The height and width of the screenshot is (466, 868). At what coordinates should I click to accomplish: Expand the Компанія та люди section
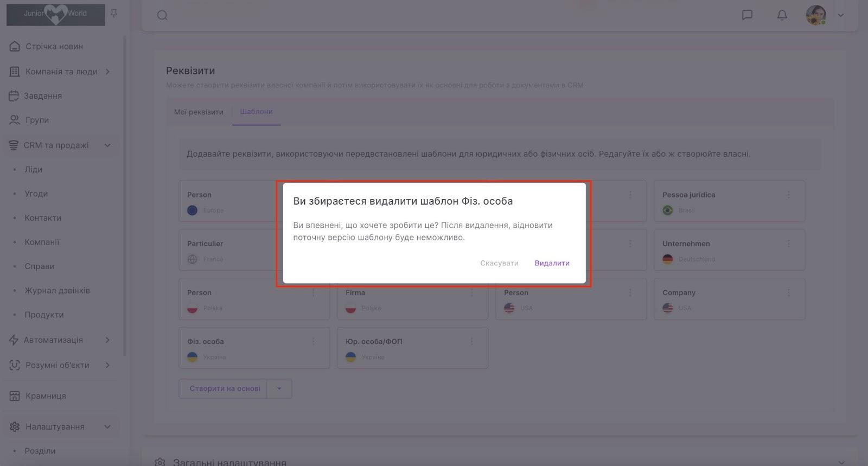[x=107, y=72]
